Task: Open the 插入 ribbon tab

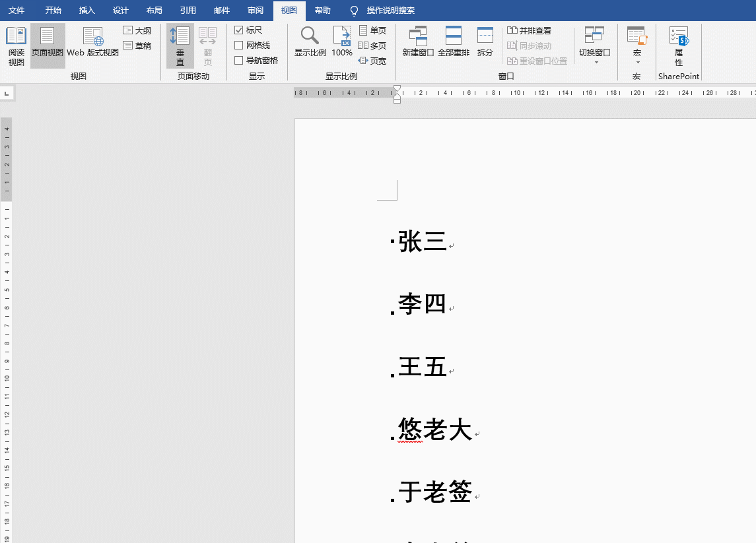Action: coord(86,11)
